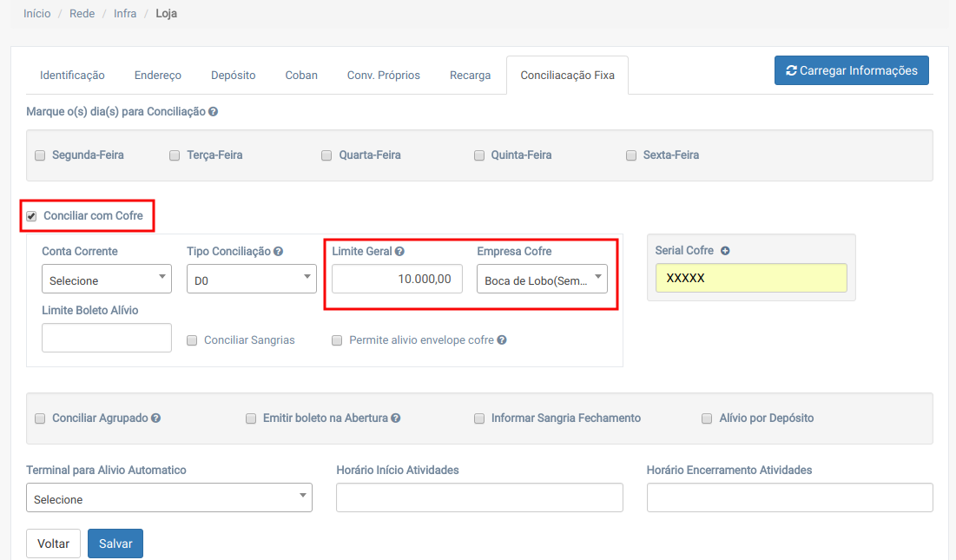Image resolution: width=956 pixels, height=560 pixels.
Task: Click the Carregar Informações button
Action: click(x=851, y=70)
